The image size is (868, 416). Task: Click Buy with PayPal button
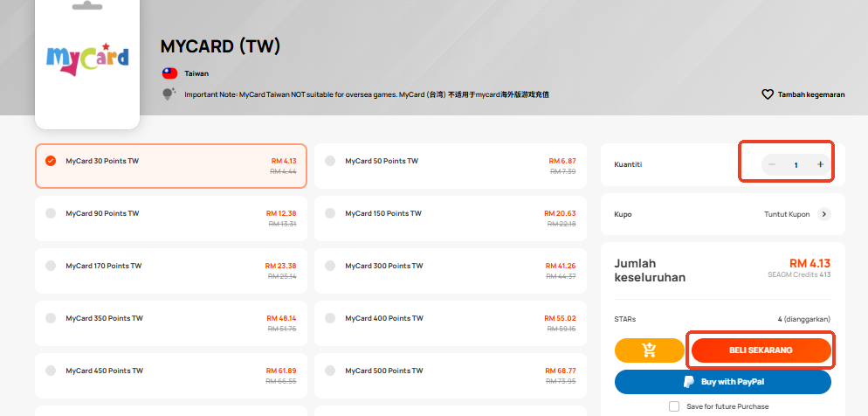723,382
